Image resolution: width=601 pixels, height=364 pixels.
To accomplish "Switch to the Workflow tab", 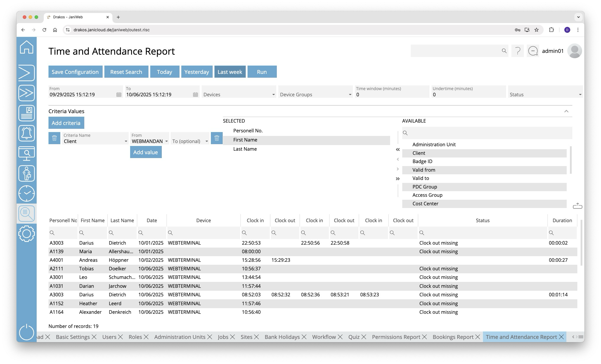I will 324,337.
